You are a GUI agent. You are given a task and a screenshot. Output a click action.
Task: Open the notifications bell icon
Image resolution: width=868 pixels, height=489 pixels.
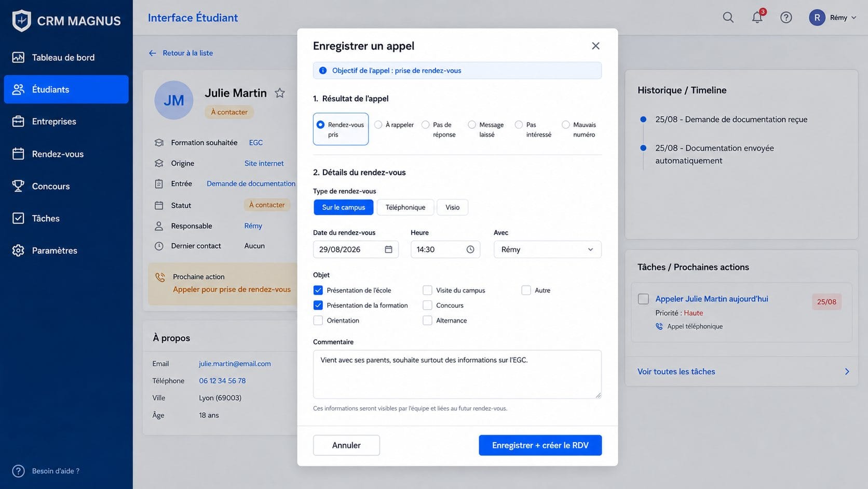tap(757, 17)
